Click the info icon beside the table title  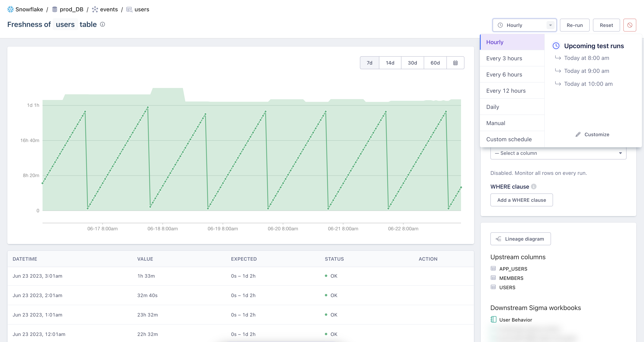[x=103, y=24]
